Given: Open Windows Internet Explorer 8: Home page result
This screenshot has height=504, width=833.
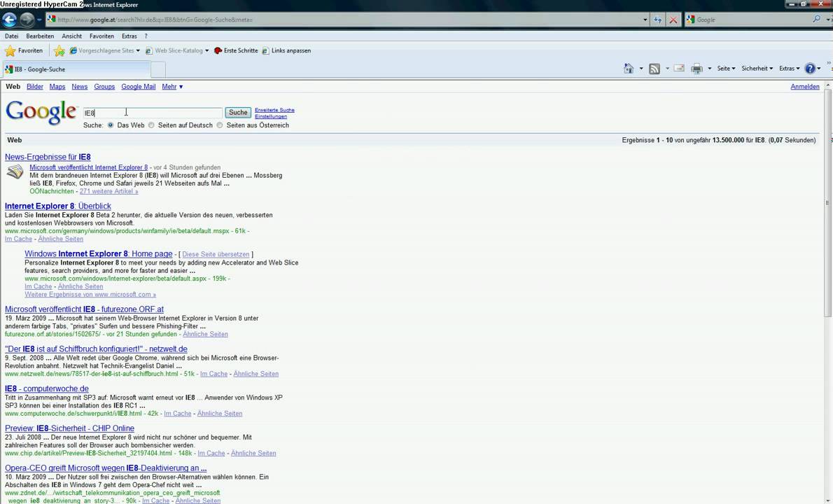Looking at the screenshot, I should pyautogui.click(x=98, y=254).
